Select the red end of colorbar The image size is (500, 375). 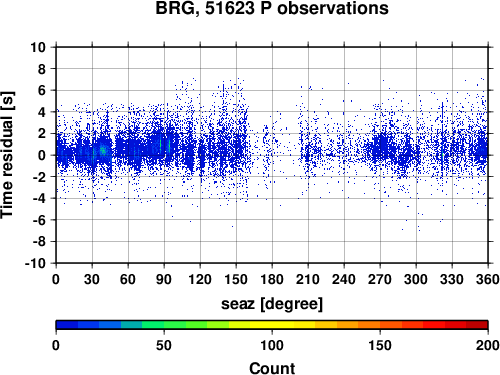click(x=477, y=325)
